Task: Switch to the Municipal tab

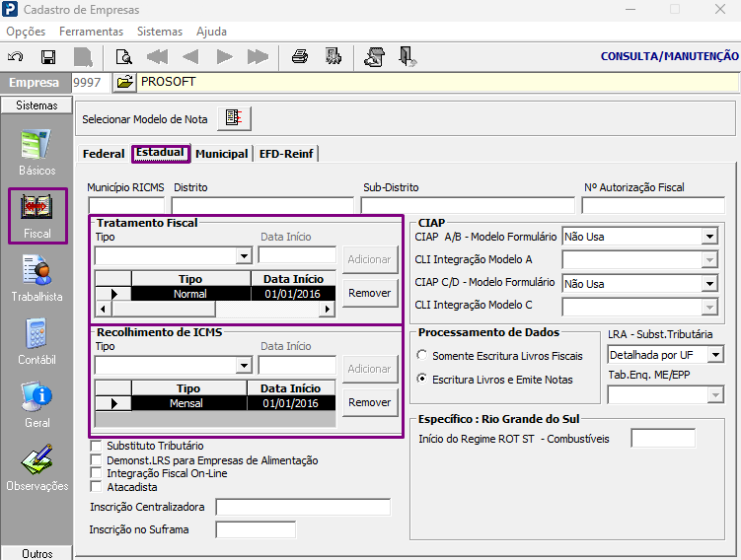Action: click(222, 154)
